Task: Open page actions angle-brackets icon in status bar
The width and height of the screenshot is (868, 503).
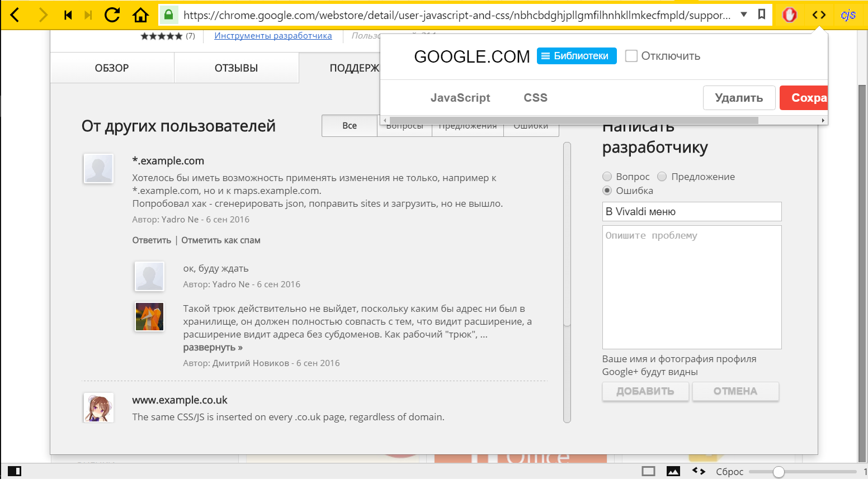Action: tap(699, 471)
